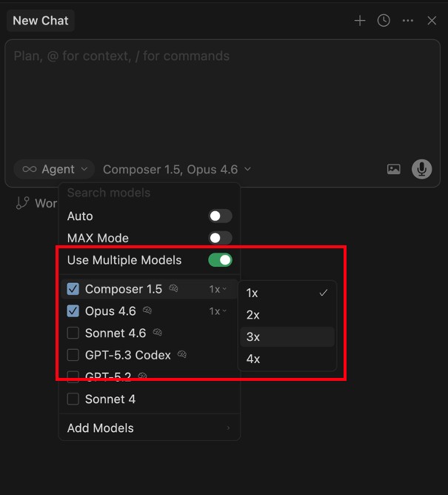
Task: Choose the 4x multiplier option
Action: click(x=253, y=359)
